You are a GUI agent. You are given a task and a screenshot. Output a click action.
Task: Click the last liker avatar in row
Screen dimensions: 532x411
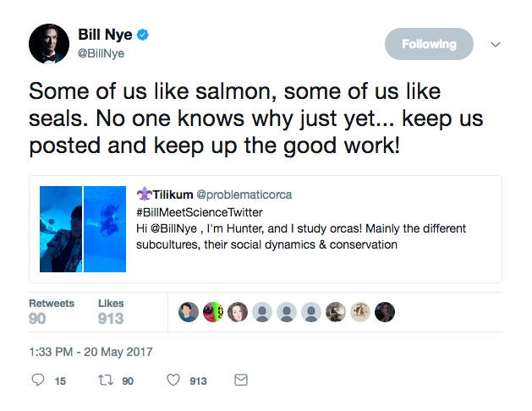tap(385, 311)
